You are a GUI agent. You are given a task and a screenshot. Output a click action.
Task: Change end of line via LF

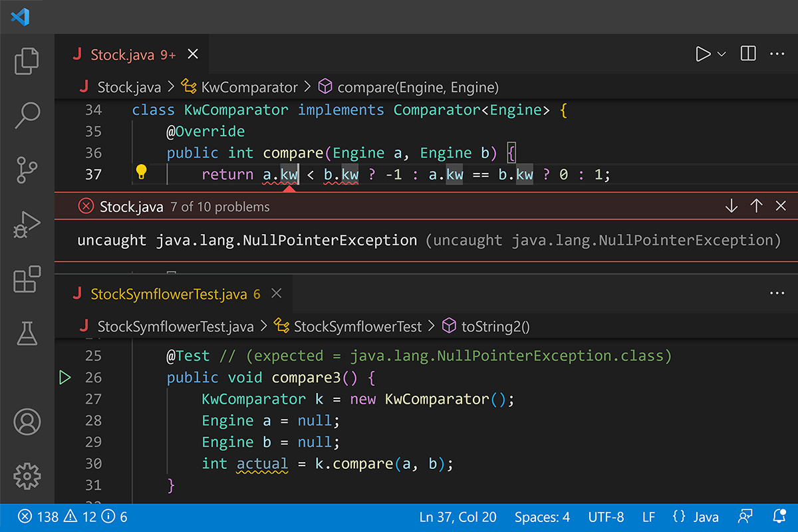pyautogui.click(x=648, y=517)
